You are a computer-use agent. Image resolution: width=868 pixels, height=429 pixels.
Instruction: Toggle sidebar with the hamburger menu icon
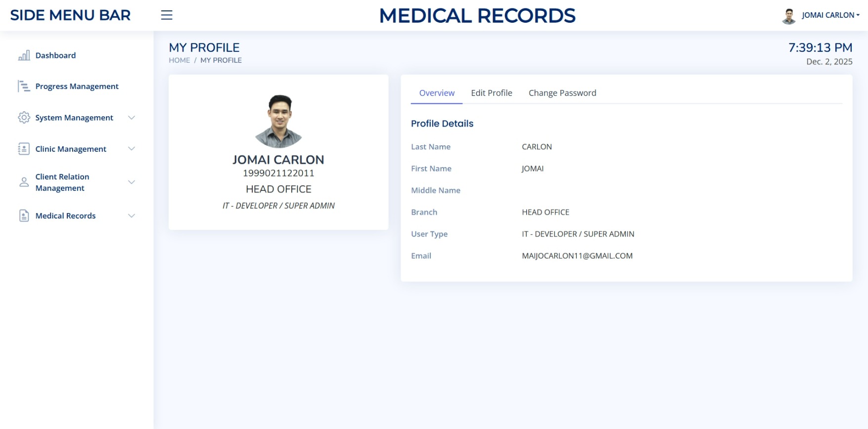[x=167, y=15]
